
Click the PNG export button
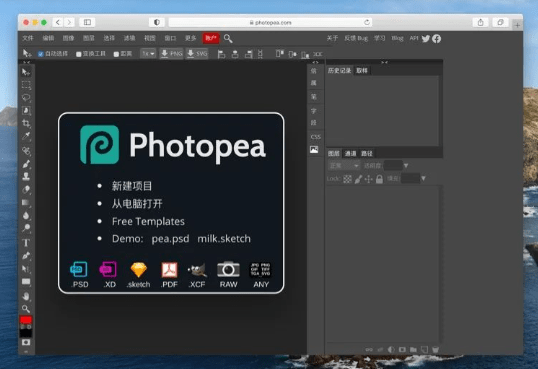[172, 54]
